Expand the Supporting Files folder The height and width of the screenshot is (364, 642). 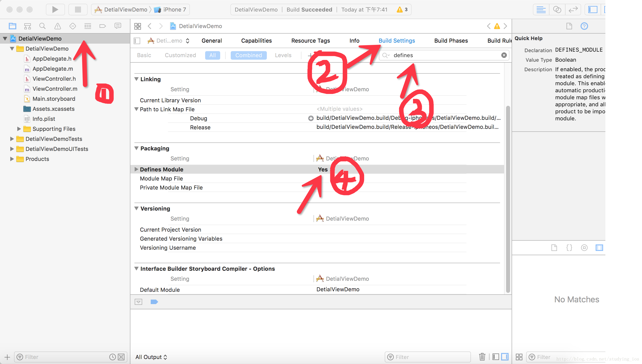pyautogui.click(x=19, y=129)
